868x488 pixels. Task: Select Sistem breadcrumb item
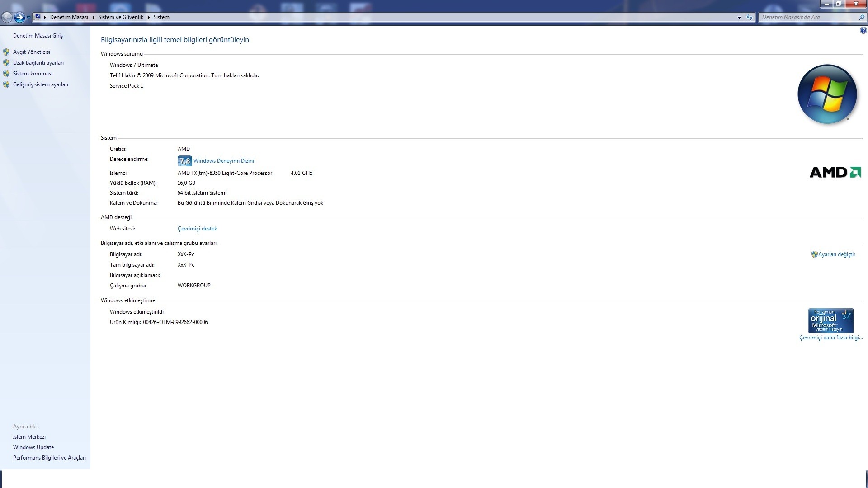(x=161, y=17)
